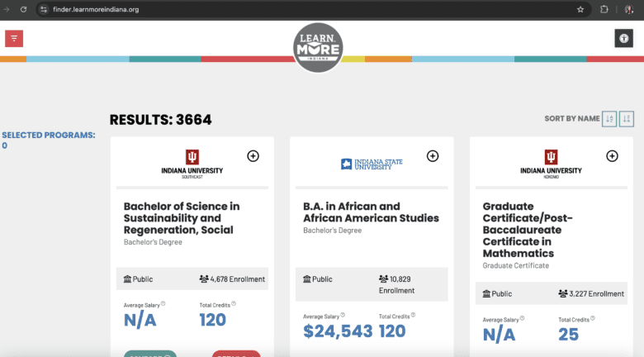Sort results by name descending

pyautogui.click(x=627, y=119)
